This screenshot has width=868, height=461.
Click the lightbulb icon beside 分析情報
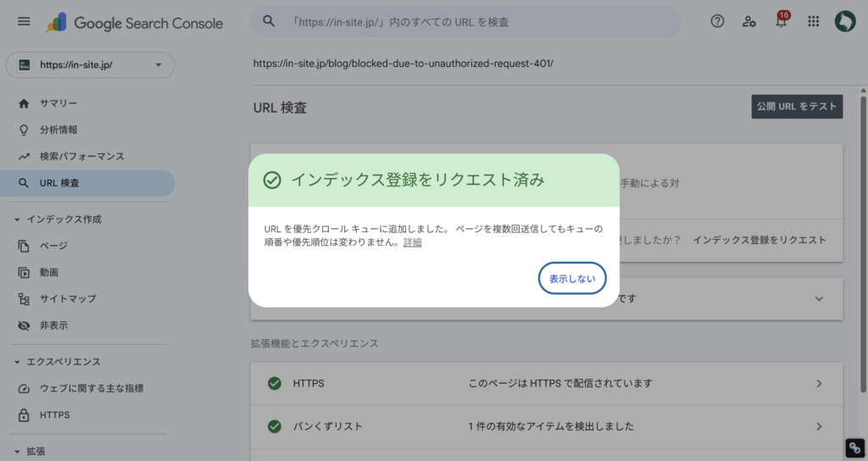[x=24, y=130]
